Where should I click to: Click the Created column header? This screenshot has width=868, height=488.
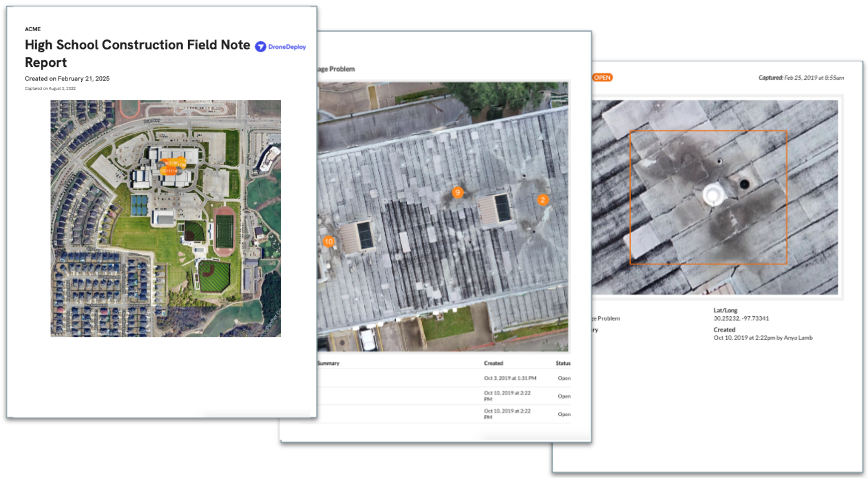tap(493, 363)
